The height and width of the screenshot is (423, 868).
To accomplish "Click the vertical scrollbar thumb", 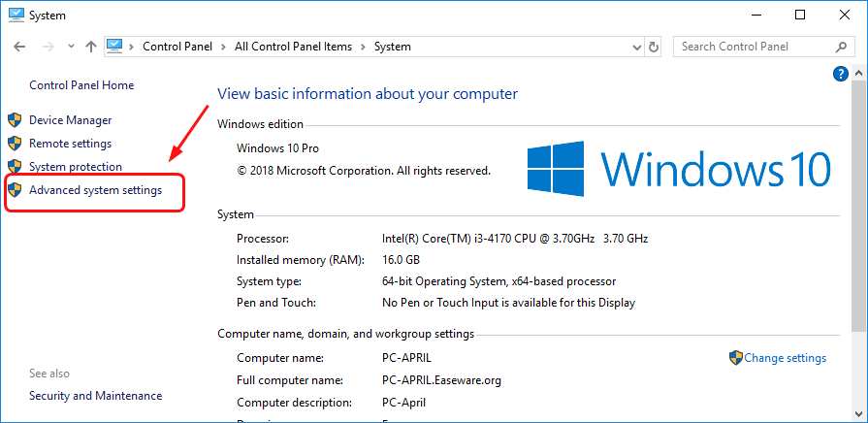I will pyautogui.click(x=858, y=206).
